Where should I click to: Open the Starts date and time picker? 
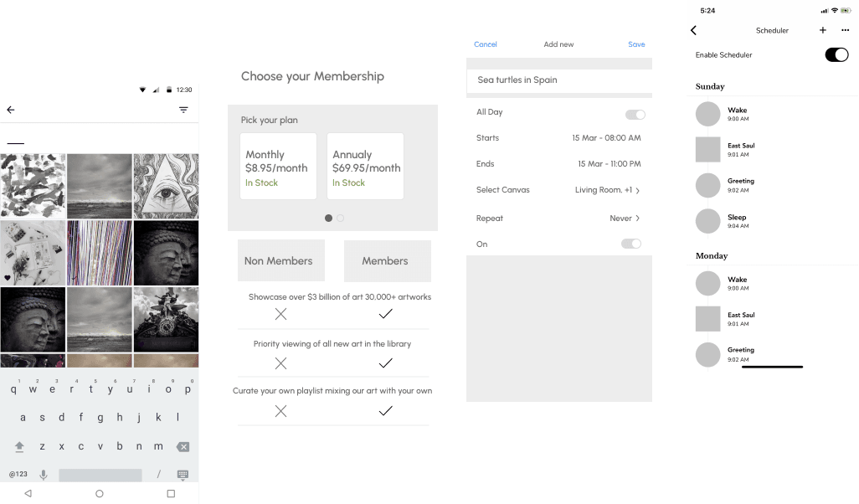(x=606, y=138)
